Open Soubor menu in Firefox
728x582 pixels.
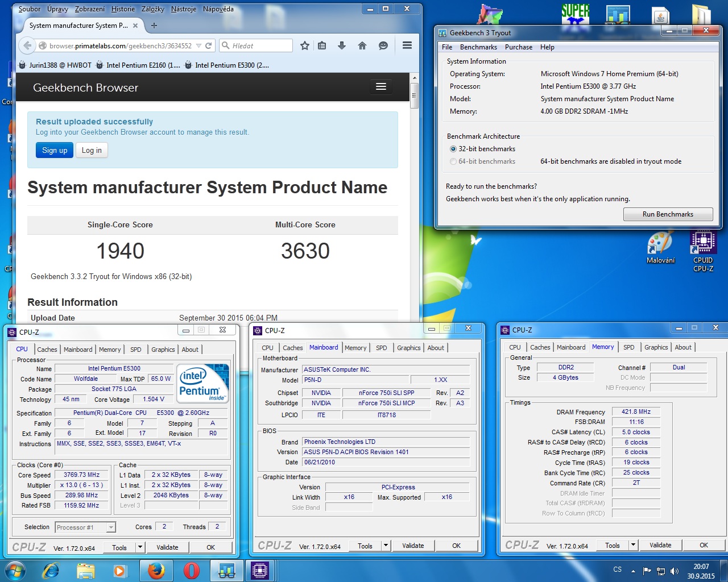(x=30, y=9)
